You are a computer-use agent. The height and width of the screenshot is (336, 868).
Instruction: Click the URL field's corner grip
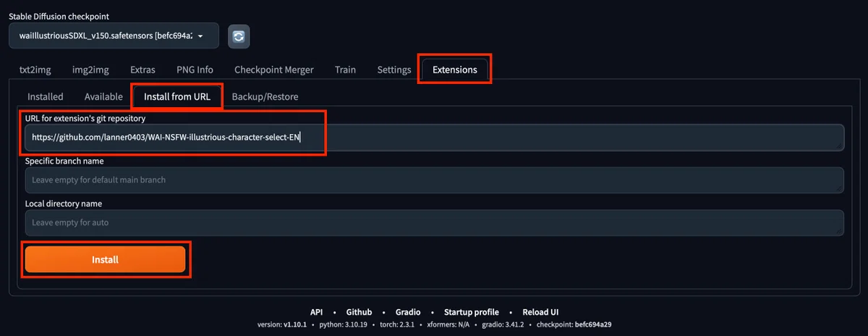(840, 146)
